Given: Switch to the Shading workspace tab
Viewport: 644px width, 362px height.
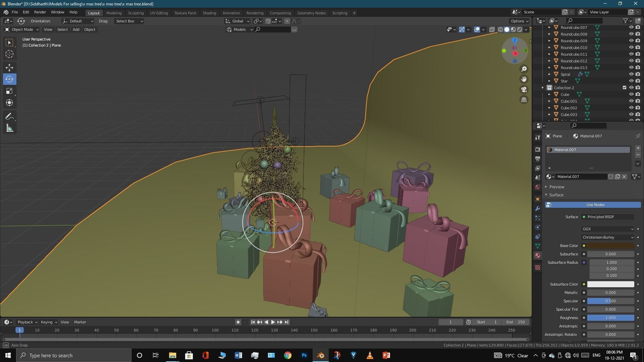Looking at the screenshot, I should [209, 13].
